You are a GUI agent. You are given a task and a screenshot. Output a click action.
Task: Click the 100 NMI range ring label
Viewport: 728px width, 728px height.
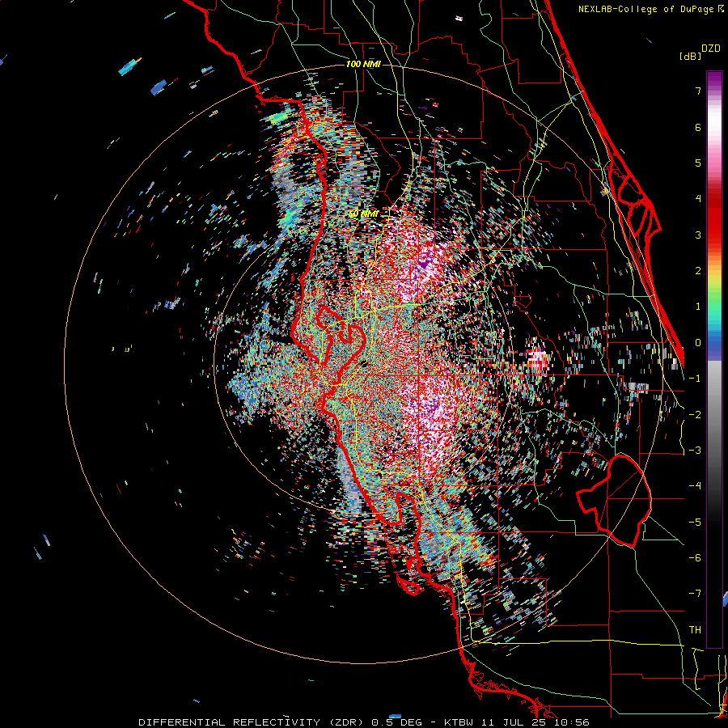(363, 64)
